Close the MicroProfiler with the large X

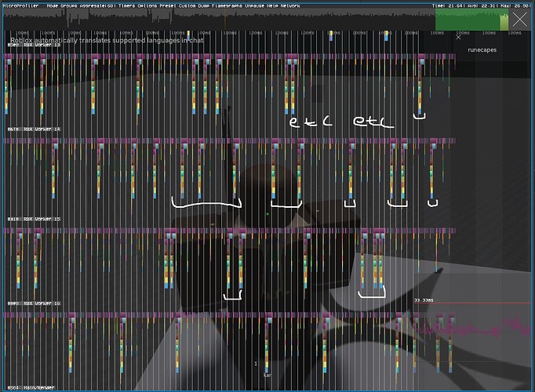pos(519,20)
